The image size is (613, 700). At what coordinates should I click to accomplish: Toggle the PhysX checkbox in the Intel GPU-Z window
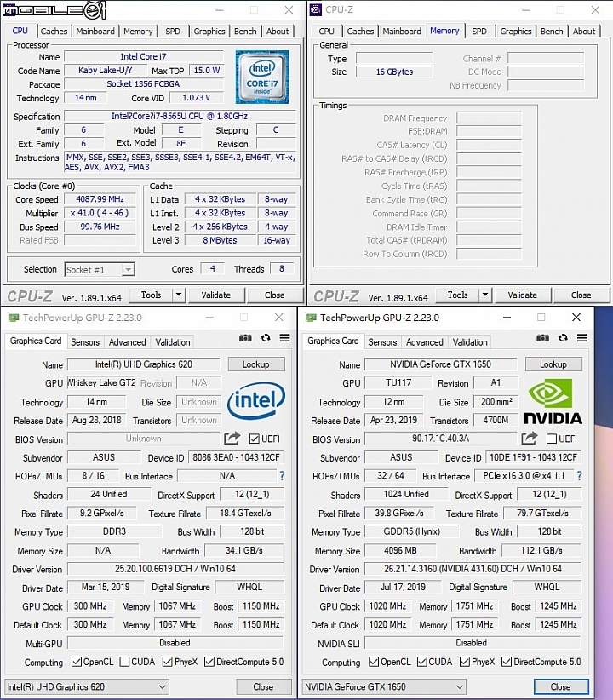coord(168,662)
